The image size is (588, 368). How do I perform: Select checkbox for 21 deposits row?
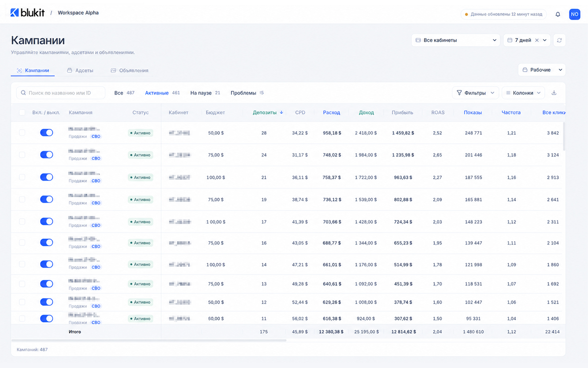click(x=22, y=177)
